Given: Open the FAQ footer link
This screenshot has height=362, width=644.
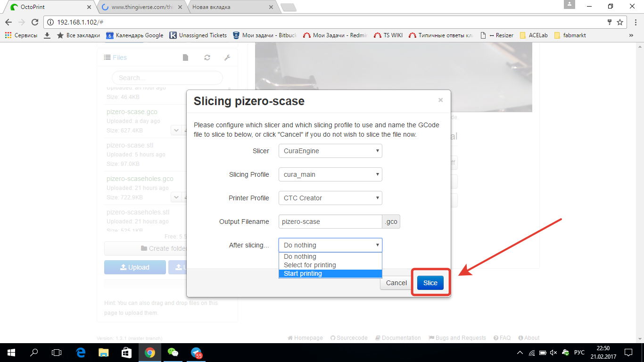Looking at the screenshot, I should 502,338.
